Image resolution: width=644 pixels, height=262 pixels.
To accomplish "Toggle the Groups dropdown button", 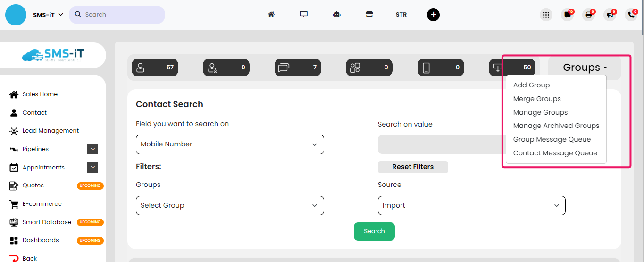I will [x=585, y=68].
